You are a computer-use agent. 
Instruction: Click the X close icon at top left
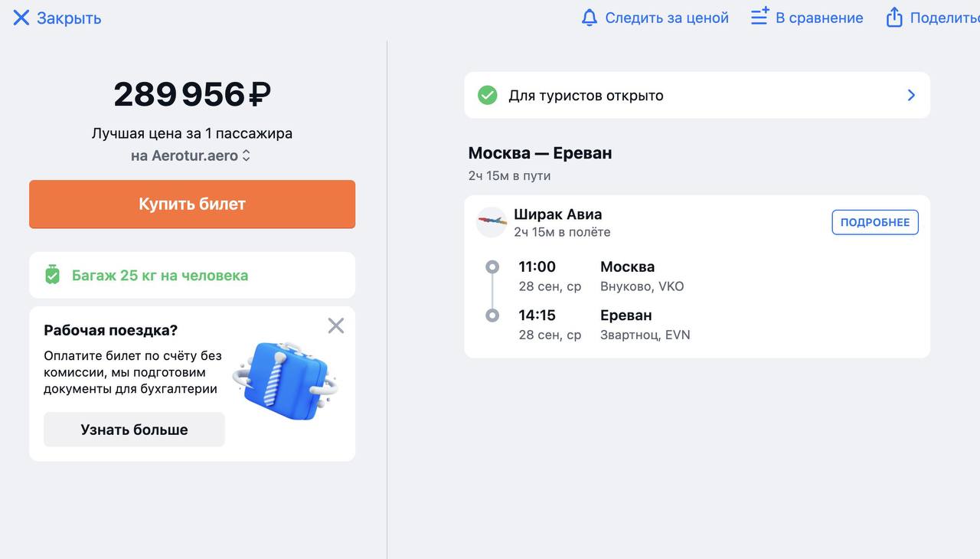point(21,18)
